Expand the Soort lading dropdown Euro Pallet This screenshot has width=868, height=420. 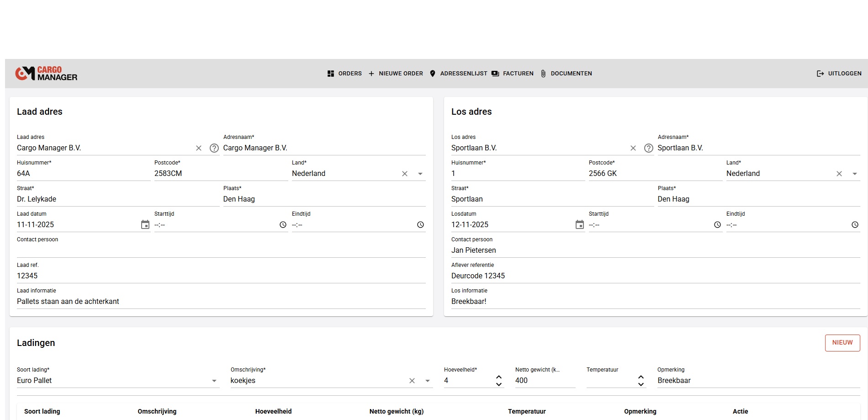[214, 381]
